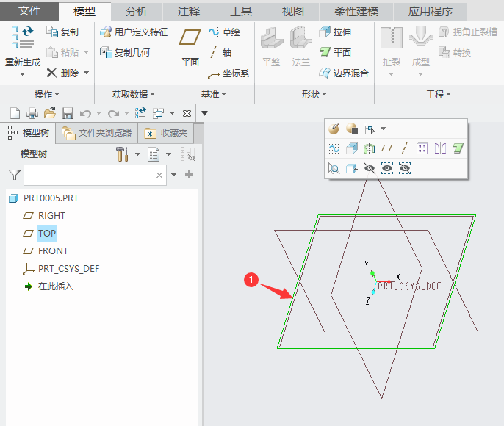This screenshot has height=426, width=504.
Task: Switch to the Tools (工具) tab
Action: point(241,12)
